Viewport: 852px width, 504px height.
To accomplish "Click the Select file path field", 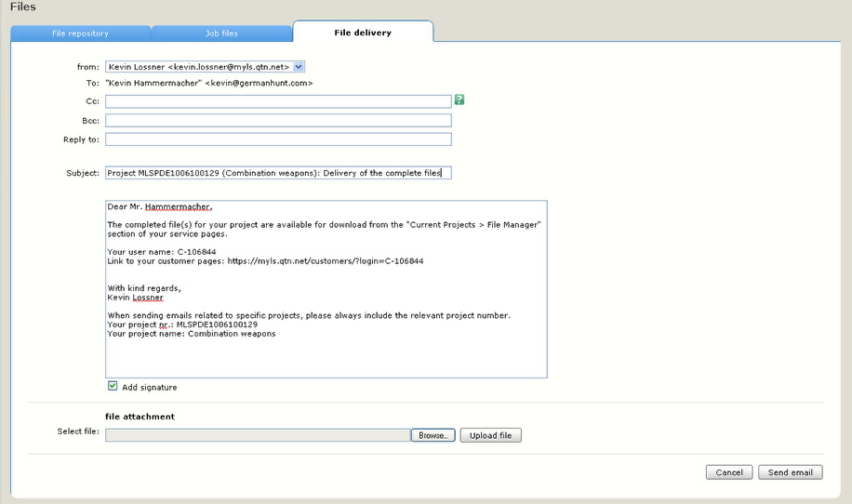I will [x=258, y=435].
